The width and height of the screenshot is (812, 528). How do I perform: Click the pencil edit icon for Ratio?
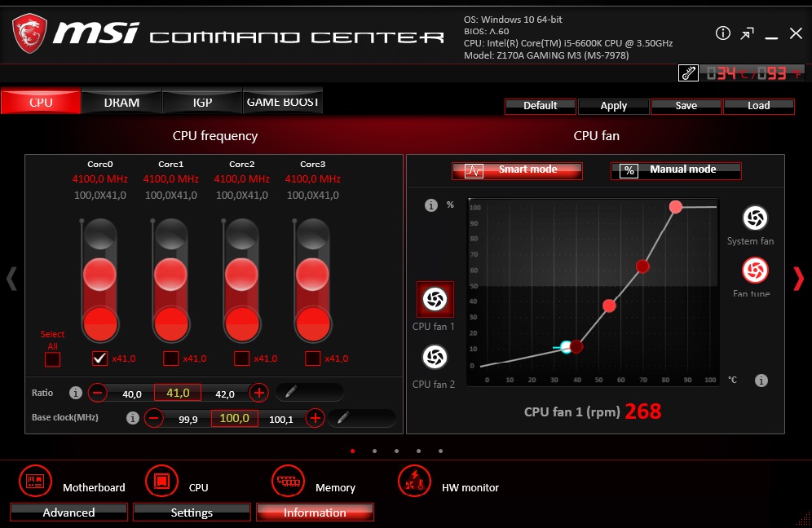(x=291, y=392)
